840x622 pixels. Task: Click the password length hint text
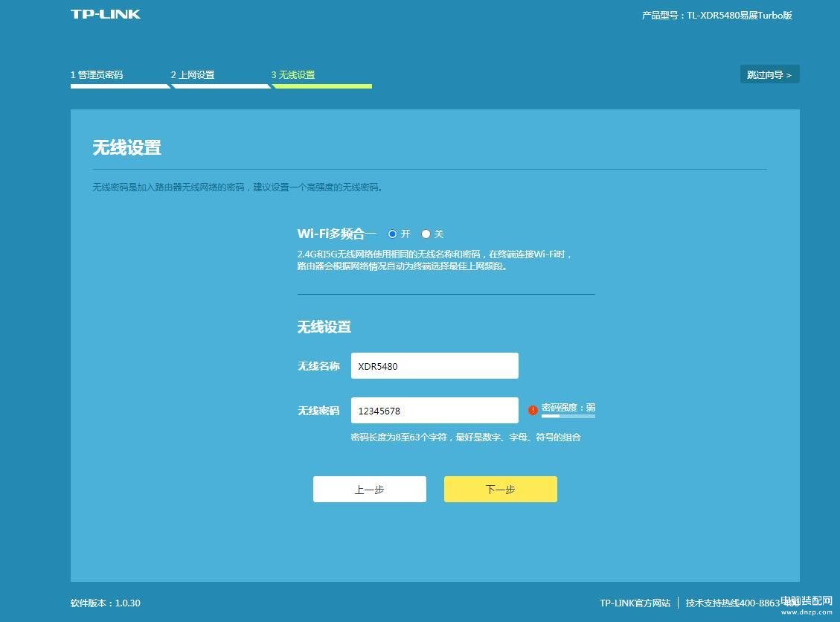point(466,437)
